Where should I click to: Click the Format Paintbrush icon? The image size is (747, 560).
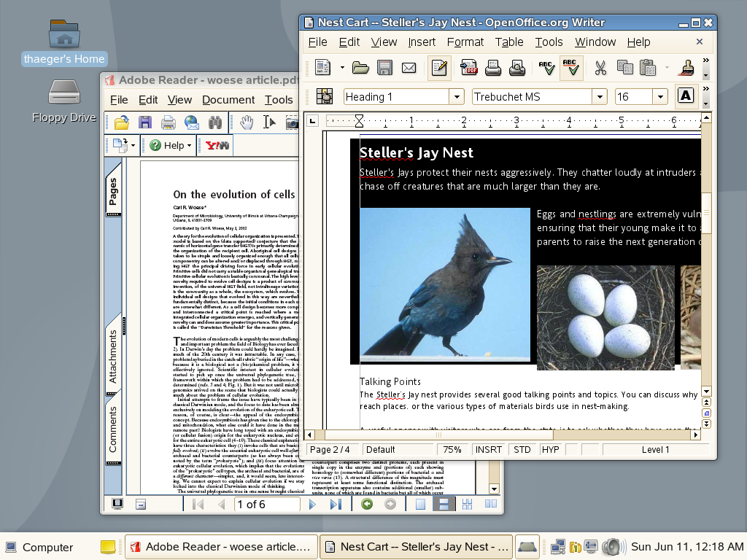(687, 68)
